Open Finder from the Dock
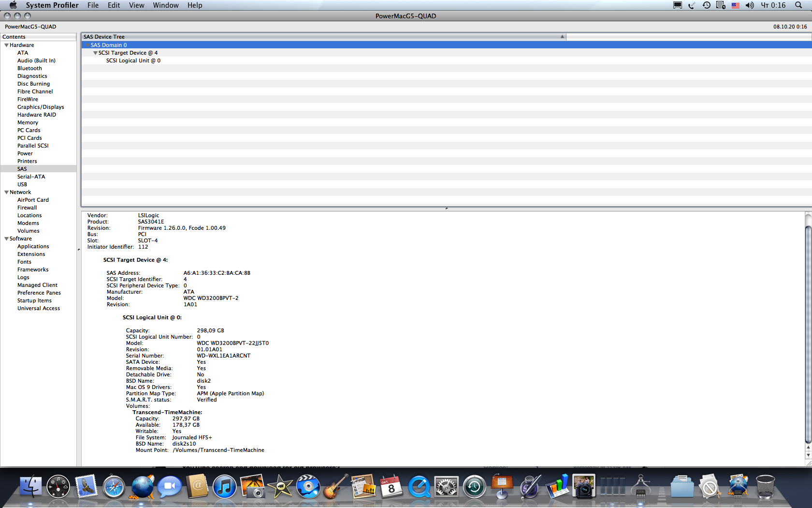 point(30,486)
